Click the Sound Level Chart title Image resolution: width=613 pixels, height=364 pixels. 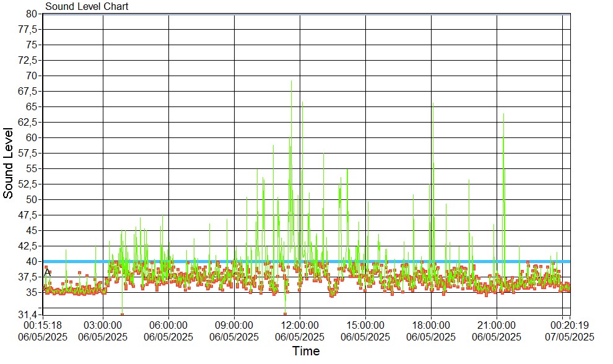tap(87, 7)
